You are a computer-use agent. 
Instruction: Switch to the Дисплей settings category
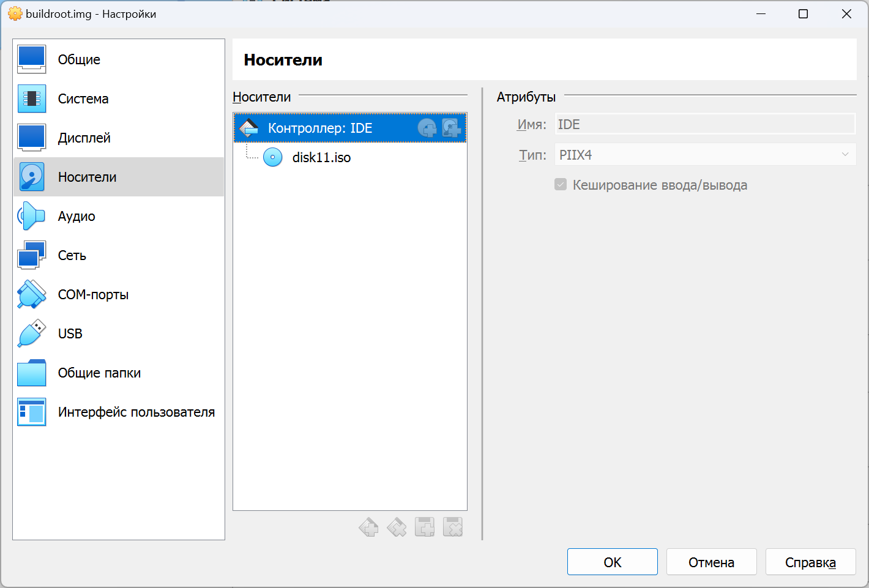119,138
